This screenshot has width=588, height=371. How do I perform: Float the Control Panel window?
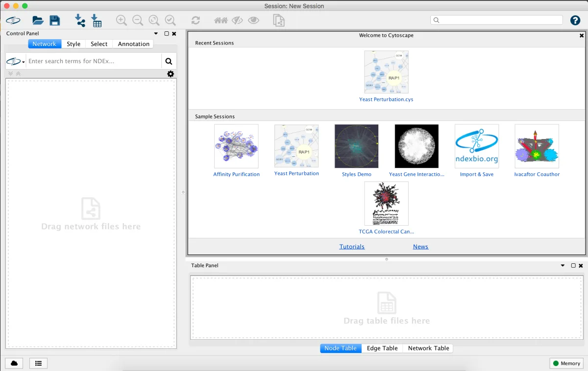click(167, 34)
